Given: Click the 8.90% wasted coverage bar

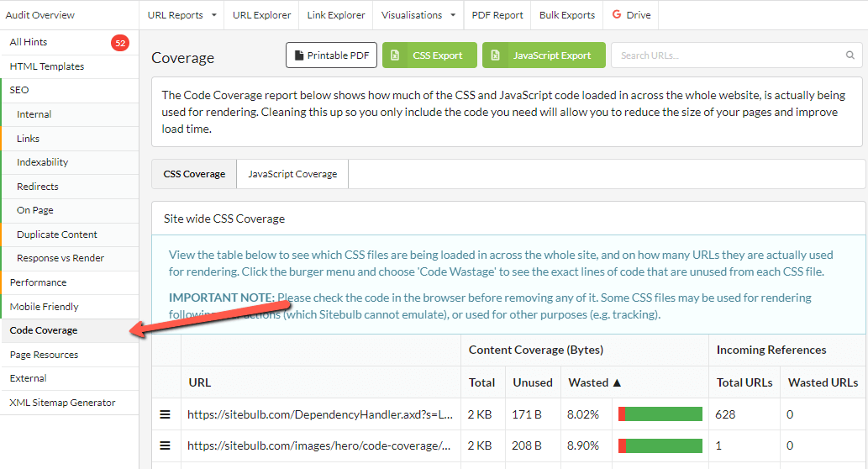Looking at the screenshot, I should click(660, 445).
